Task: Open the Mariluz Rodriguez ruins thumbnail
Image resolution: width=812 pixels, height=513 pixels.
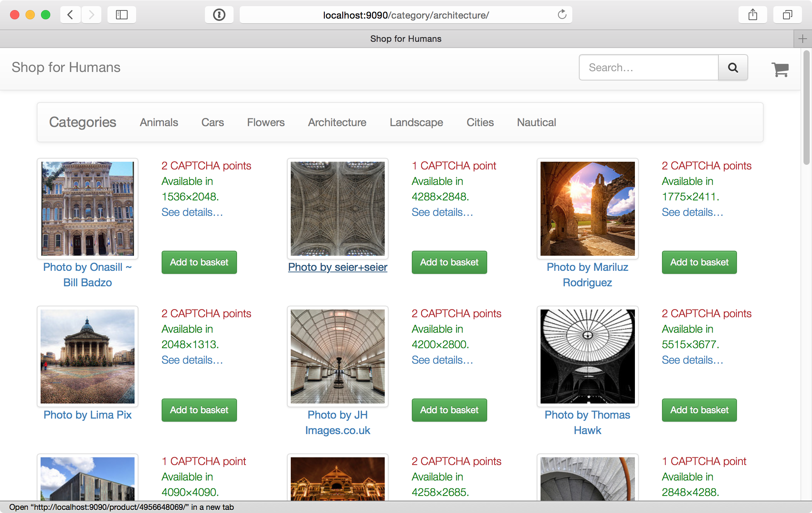Action: 588,209
